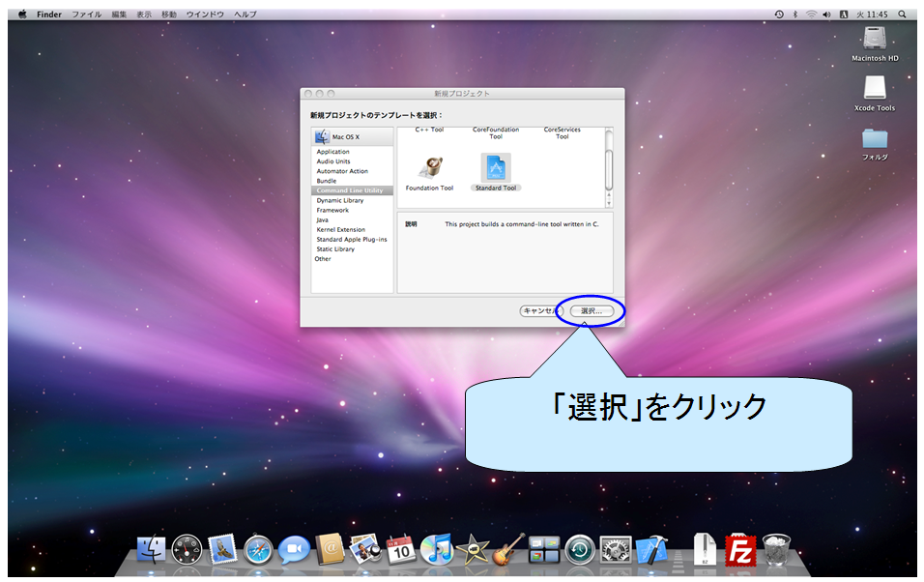Launch GarageBand guitar icon in Dock
The height and width of the screenshot is (582, 924).
tap(508, 549)
